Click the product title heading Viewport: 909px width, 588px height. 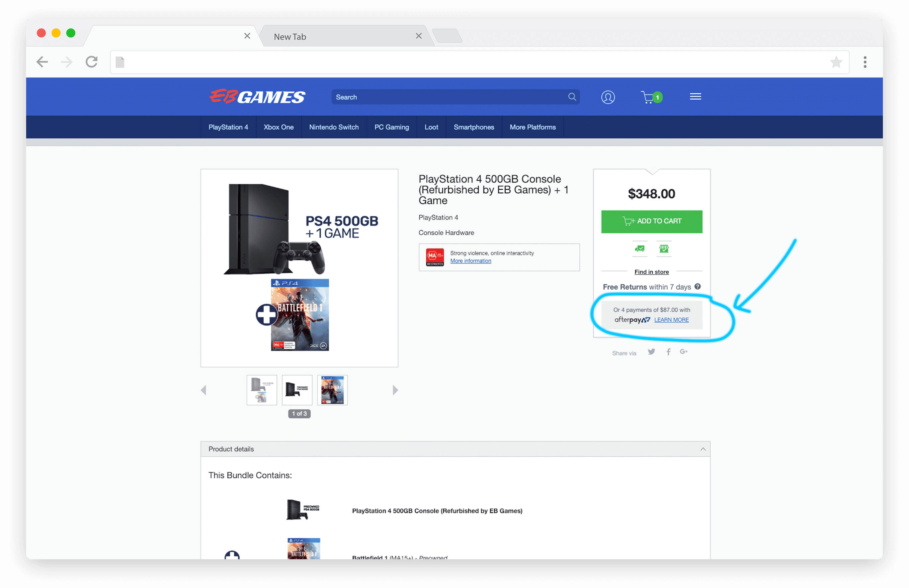493,190
